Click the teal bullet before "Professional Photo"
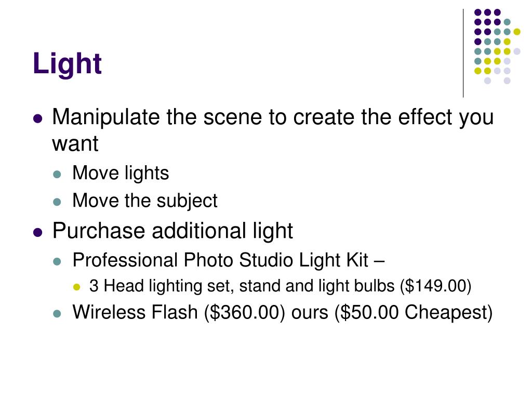This screenshot has height=399, width=532. click(57, 262)
